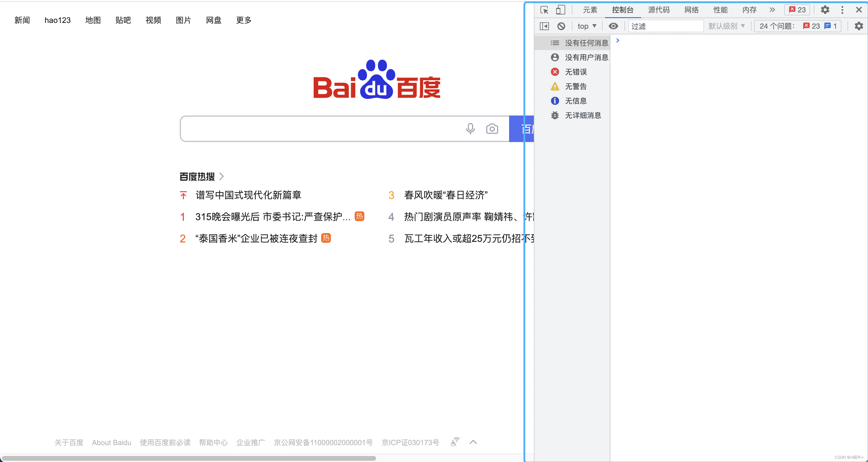Viewport: 868px width, 462px height.
Task: Close the DevTools panel
Action: (859, 10)
